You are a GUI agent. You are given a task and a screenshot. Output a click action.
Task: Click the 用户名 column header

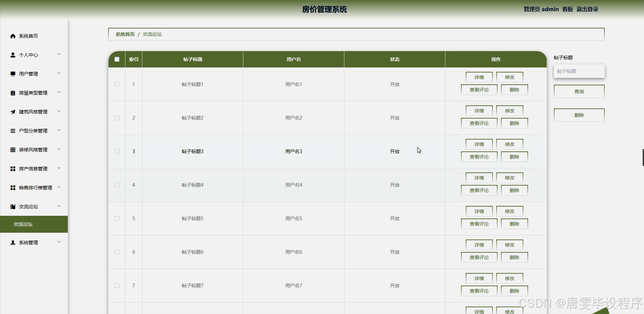point(294,59)
